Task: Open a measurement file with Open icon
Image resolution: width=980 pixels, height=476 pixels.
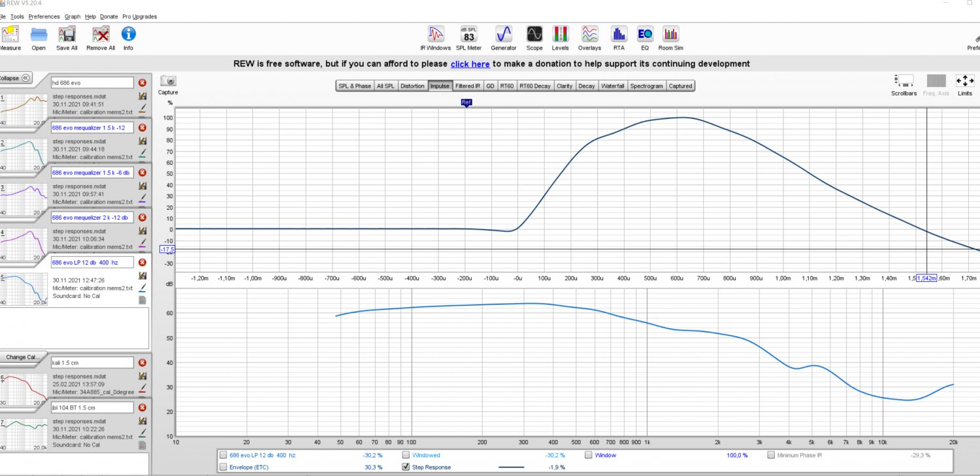Action: click(39, 34)
